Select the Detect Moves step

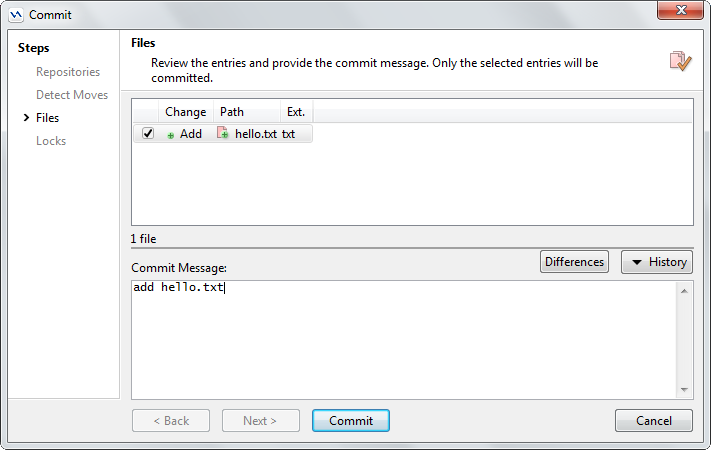point(72,95)
